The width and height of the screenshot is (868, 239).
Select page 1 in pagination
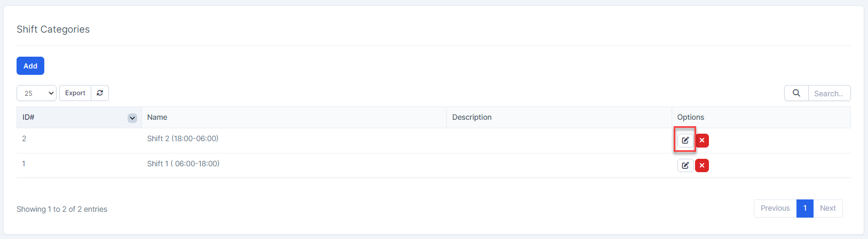tap(804, 208)
